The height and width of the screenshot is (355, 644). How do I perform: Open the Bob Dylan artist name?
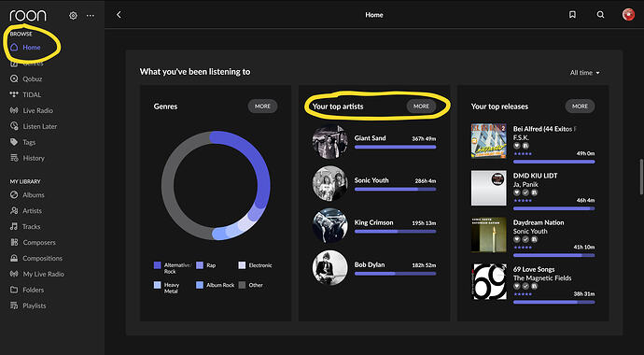(370, 264)
